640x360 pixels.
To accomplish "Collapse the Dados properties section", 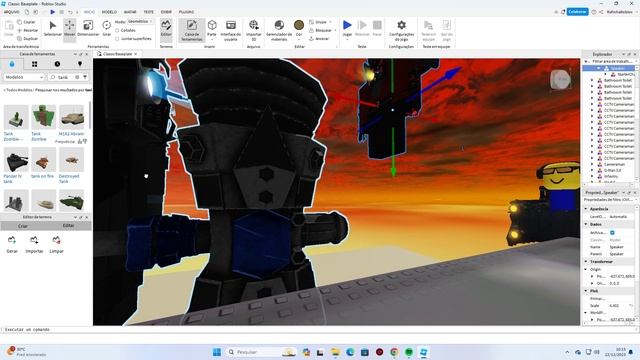I will pyautogui.click(x=587, y=224).
